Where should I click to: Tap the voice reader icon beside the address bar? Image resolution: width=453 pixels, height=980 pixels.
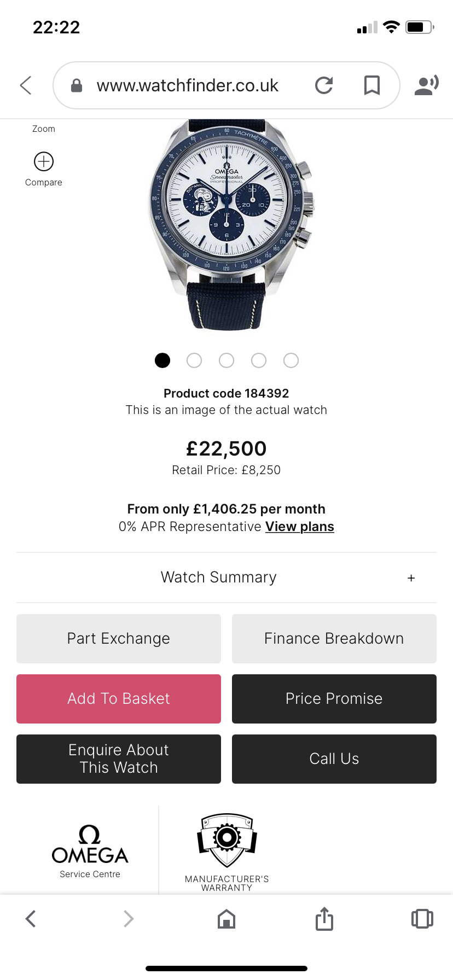click(427, 85)
